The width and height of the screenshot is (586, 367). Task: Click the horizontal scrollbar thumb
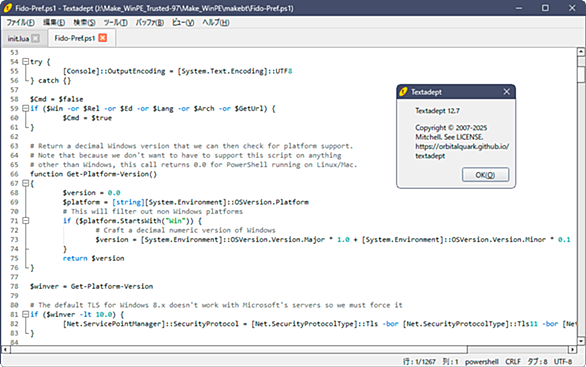[x=239, y=350]
